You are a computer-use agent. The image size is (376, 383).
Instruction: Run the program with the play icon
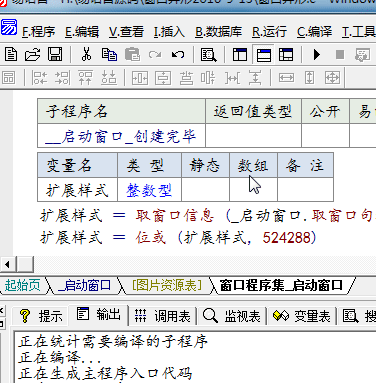point(317,54)
